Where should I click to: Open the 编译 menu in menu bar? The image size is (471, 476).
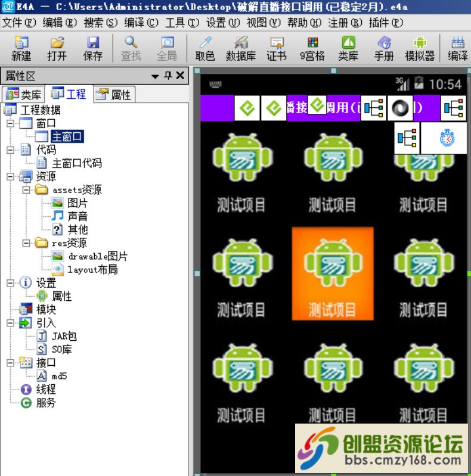click(141, 23)
